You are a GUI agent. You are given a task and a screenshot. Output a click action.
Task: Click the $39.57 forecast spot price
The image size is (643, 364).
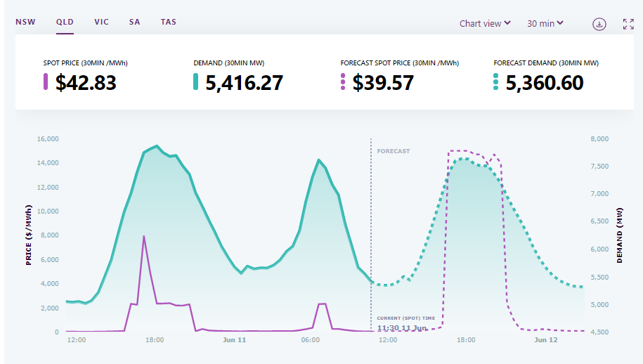pos(383,83)
